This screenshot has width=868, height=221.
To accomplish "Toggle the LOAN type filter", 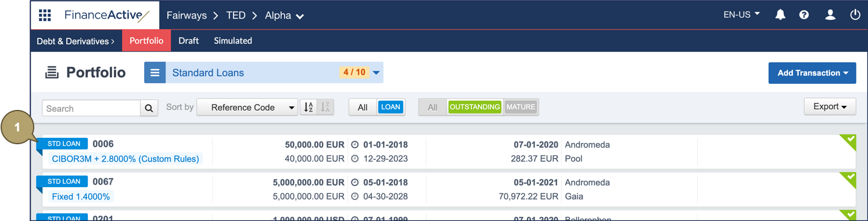I will point(390,107).
